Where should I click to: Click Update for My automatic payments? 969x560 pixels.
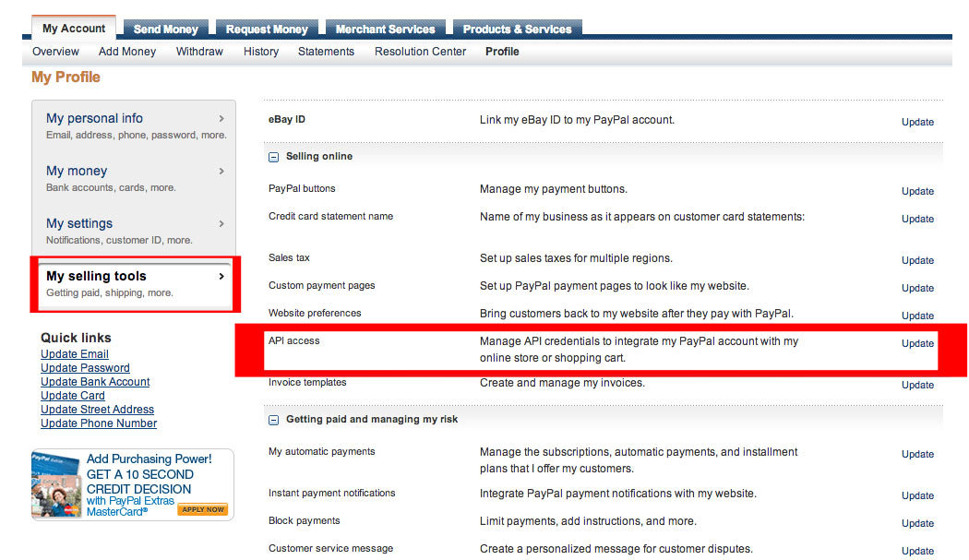coord(917,454)
